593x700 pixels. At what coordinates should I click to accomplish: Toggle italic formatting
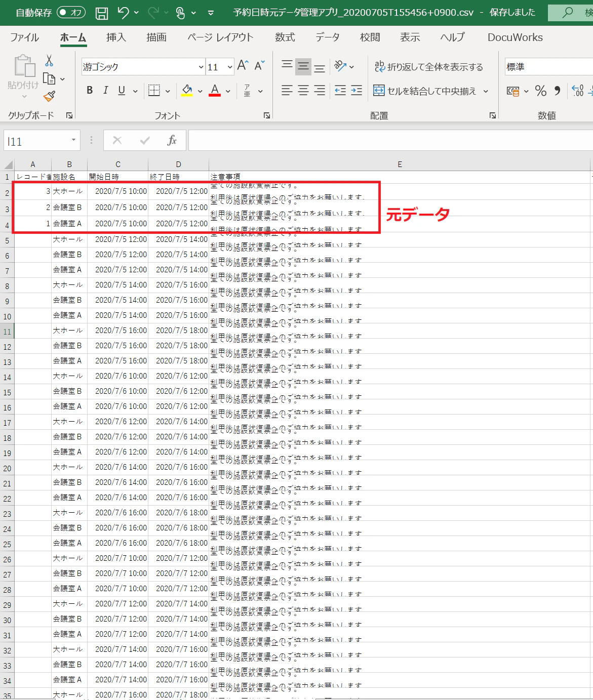pos(105,91)
